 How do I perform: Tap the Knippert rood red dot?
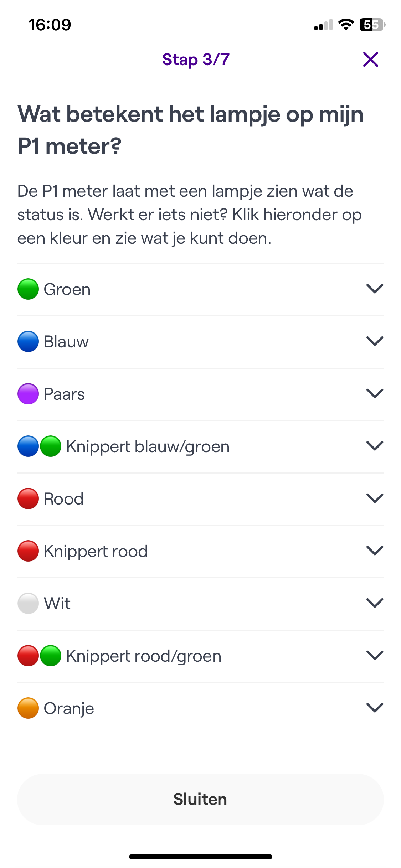(x=28, y=551)
